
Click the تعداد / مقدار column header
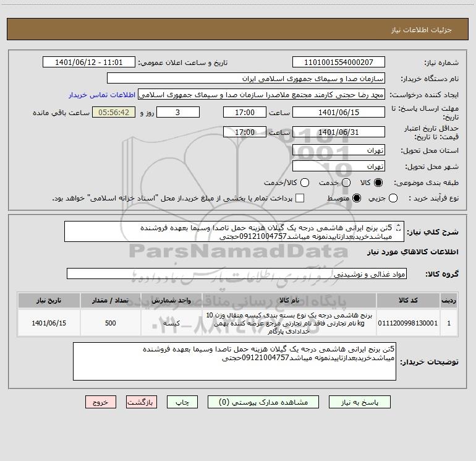tap(111, 300)
